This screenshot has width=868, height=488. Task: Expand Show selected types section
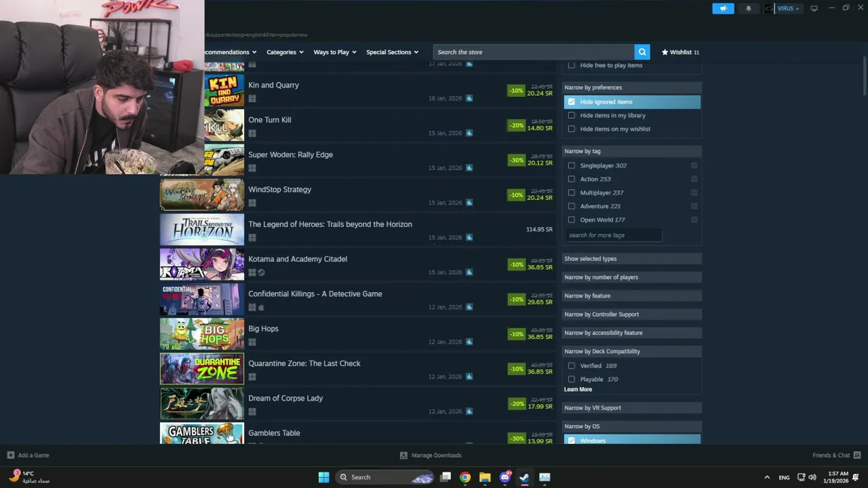click(x=631, y=259)
